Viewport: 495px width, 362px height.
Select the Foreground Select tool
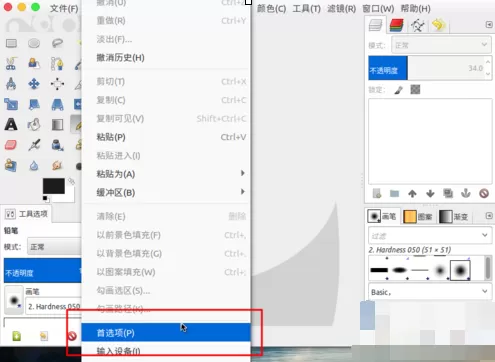(34, 63)
